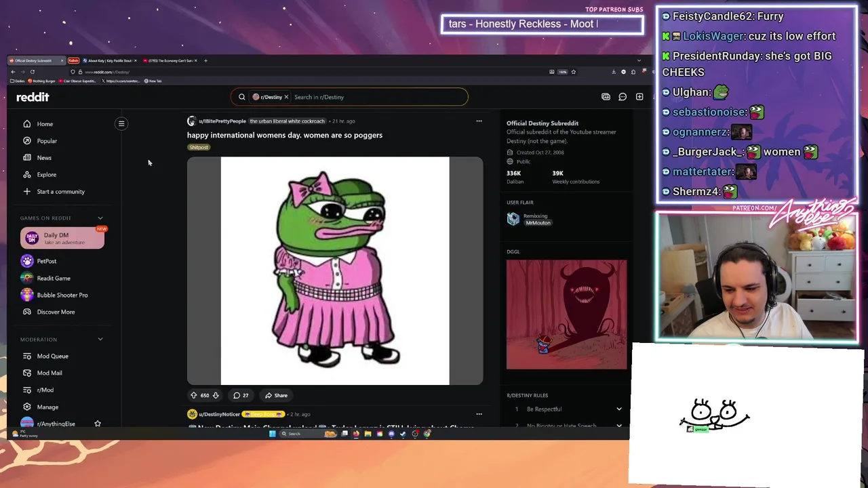Open the DGGL widget image

(566, 314)
